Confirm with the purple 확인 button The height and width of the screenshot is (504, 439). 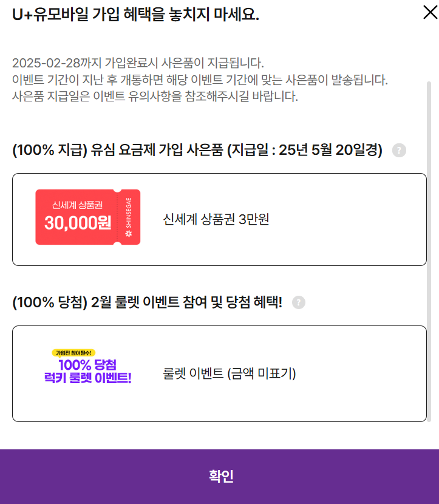click(x=220, y=477)
